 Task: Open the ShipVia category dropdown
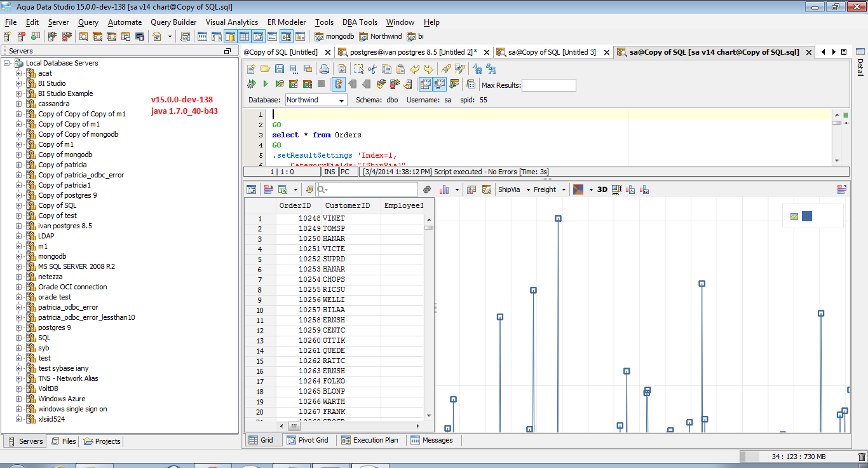pyautogui.click(x=513, y=189)
